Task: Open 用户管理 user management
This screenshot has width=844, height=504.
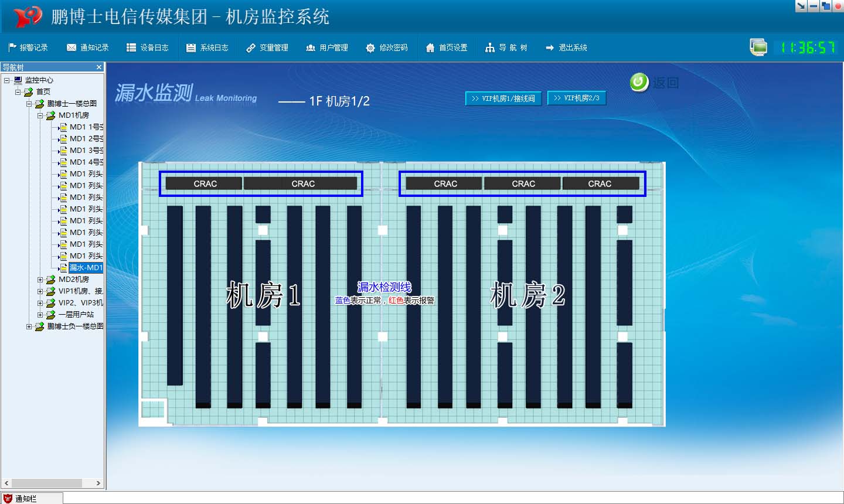Action: pyautogui.click(x=327, y=47)
